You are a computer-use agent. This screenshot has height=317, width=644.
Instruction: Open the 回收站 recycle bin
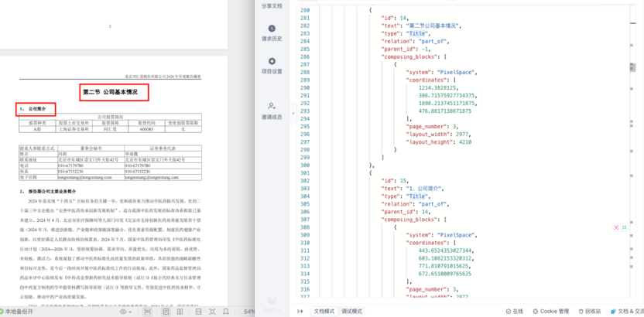coord(590,312)
